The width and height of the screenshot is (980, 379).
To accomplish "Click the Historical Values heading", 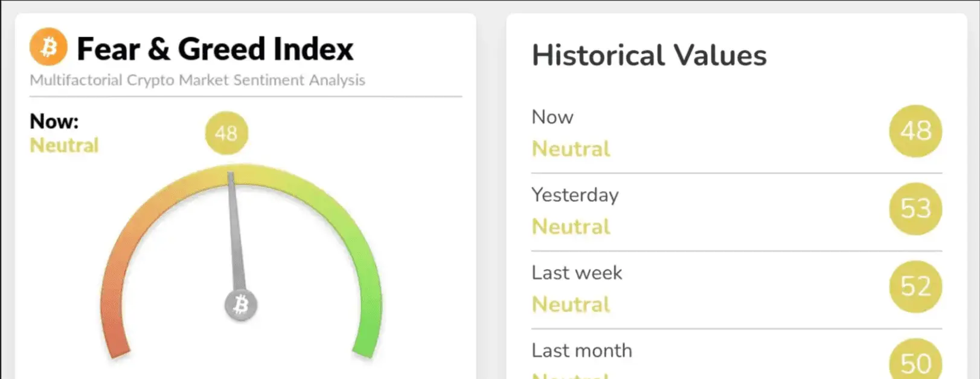I will click(x=649, y=56).
